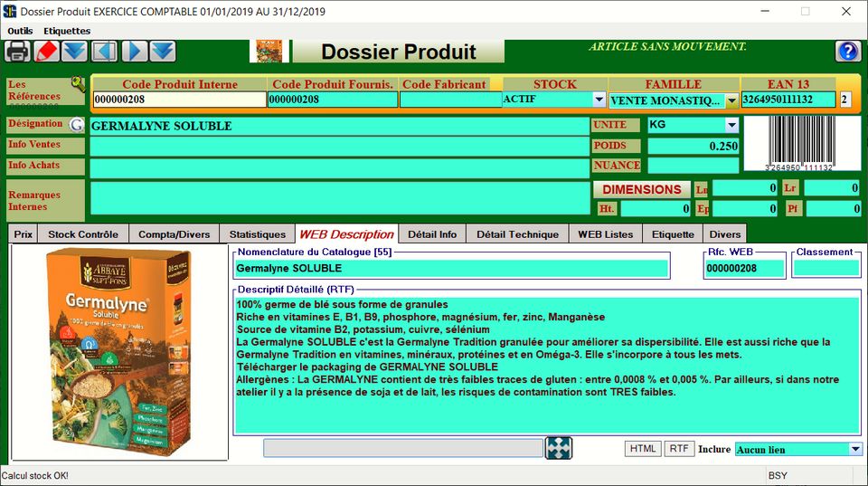868x486 pixels.
Task: Switch to the Divers tab
Action: 724,233
